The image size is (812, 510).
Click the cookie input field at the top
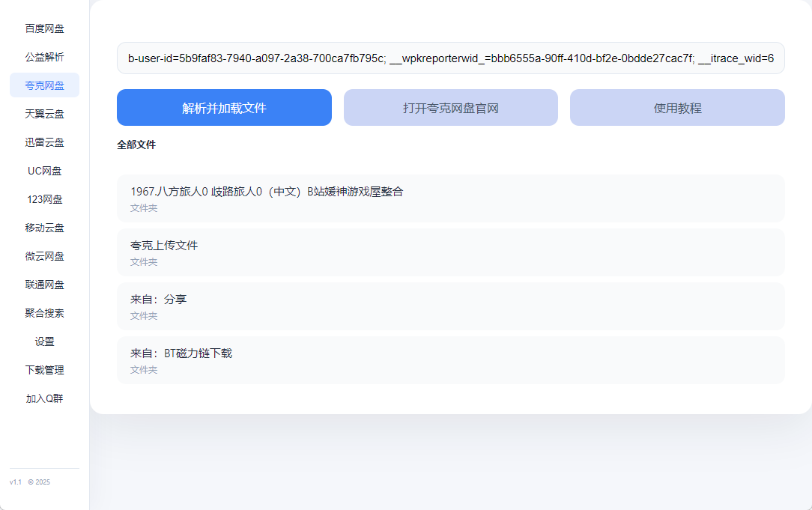click(450, 58)
